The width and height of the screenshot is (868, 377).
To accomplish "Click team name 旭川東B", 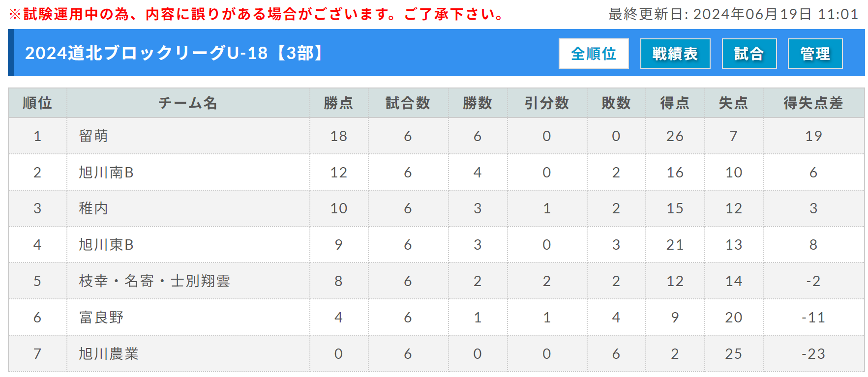I will click(x=106, y=245).
